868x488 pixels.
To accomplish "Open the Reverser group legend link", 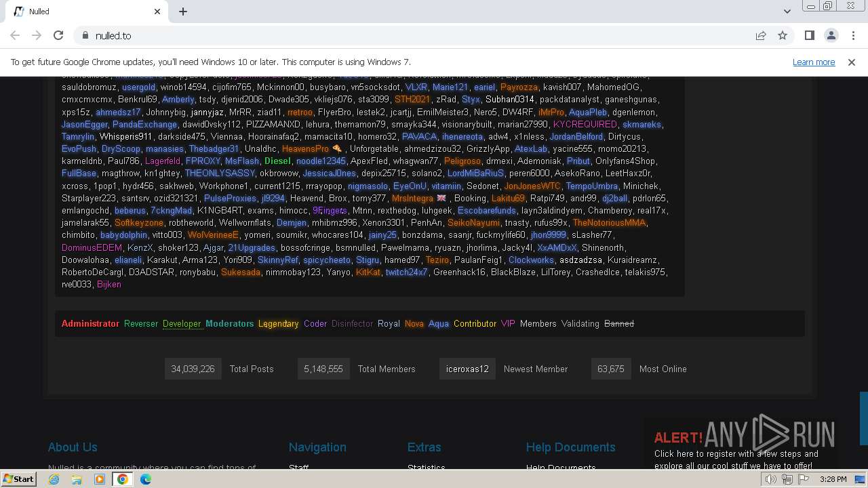I will [141, 323].
